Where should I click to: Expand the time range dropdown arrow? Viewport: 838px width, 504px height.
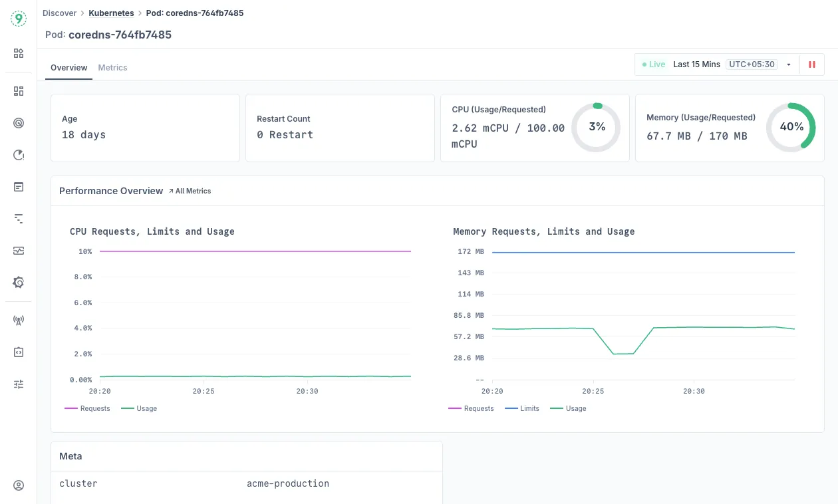[789, 64]
